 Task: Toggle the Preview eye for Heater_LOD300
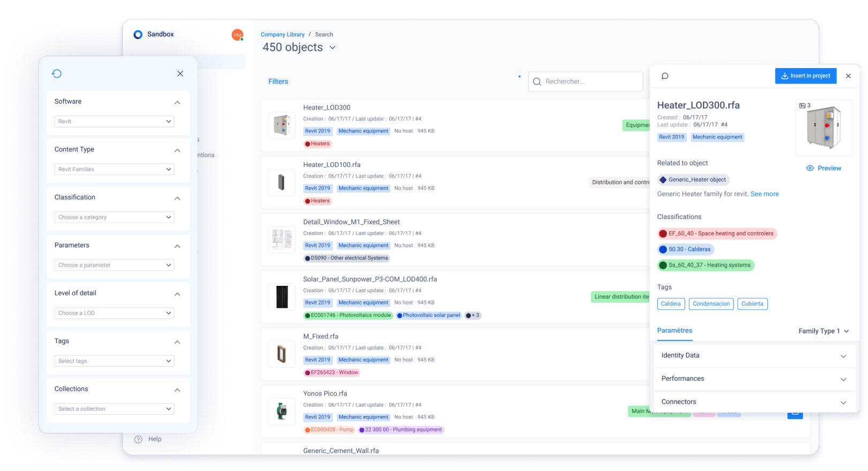[824, 168]
